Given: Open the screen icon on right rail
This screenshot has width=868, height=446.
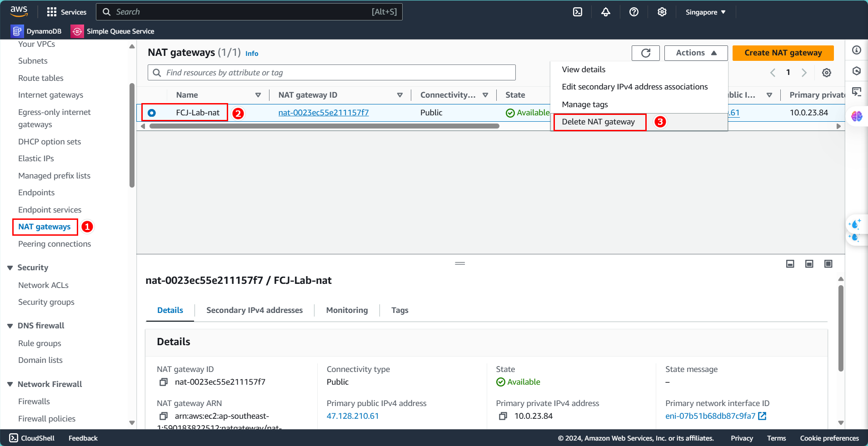Looking at the screenshot, I should coord(857,92).
